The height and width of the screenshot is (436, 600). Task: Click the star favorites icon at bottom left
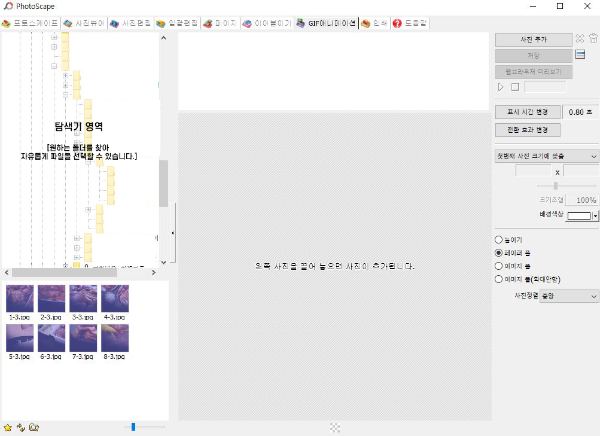pos(8,427)
